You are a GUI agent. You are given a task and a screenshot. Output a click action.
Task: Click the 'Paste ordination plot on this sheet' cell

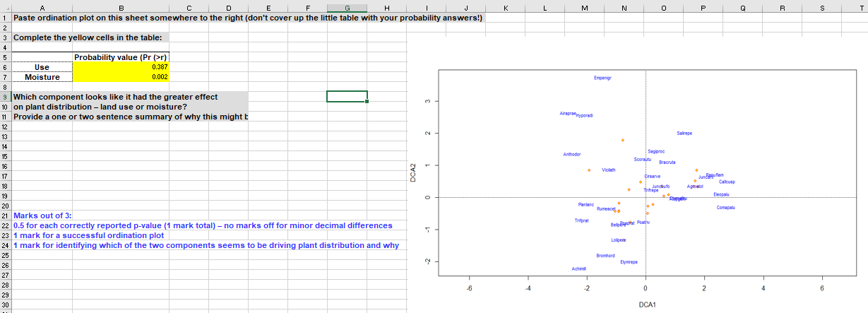click(x=248, y=17)
